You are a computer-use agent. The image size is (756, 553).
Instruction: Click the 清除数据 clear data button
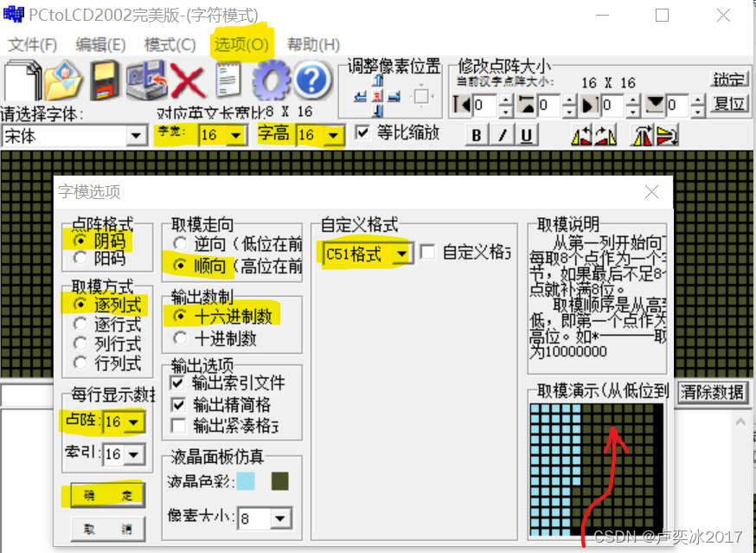[712, 392]
